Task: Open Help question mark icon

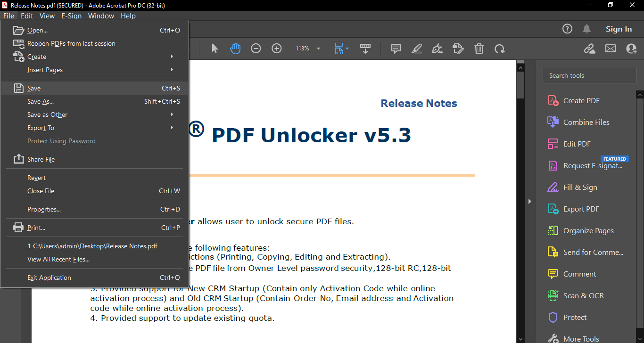Action: [567, 29]
